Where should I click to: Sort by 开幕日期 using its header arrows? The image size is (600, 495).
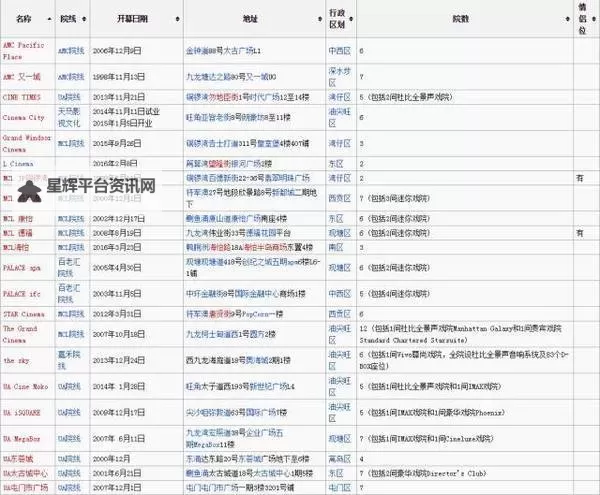pos(178,19)
